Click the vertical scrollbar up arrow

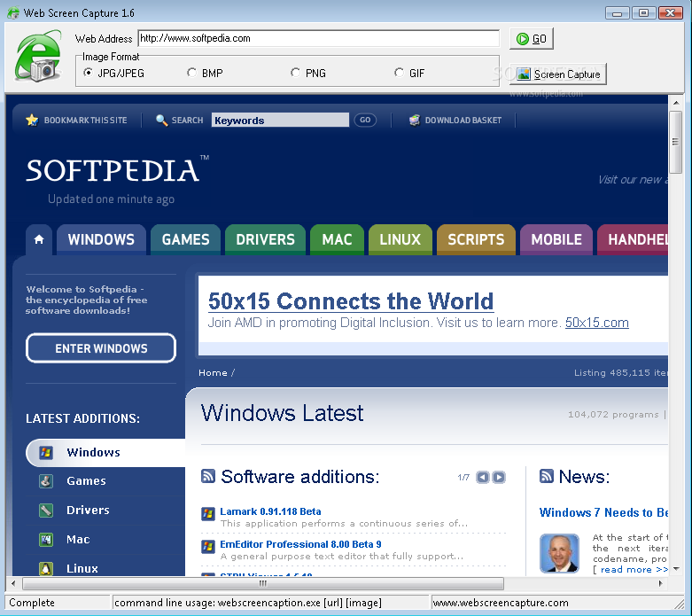click(675, 103)
